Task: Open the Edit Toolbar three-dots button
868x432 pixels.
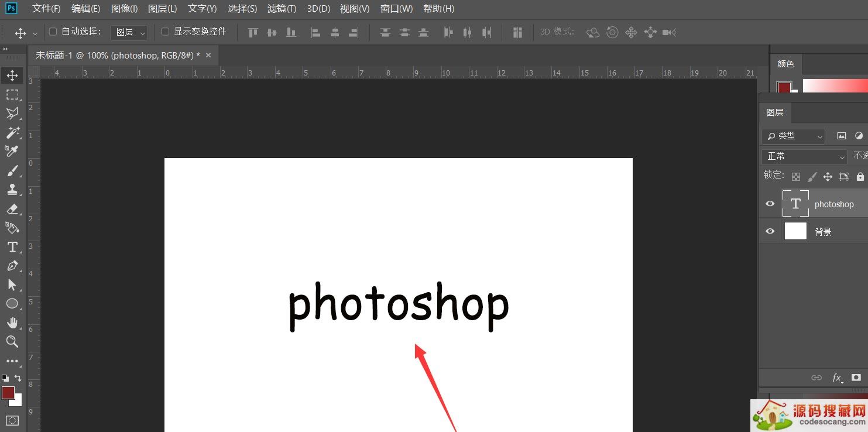Action: 12,361
